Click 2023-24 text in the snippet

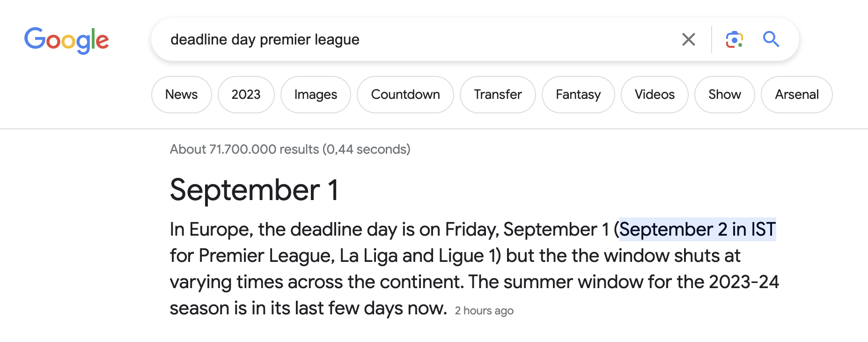[744, 282]
